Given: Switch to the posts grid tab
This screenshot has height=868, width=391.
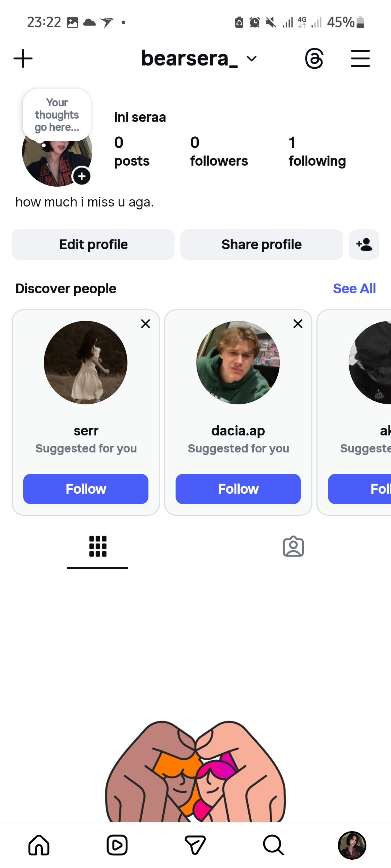Looking at the screenshot, I should coord(98,546).
